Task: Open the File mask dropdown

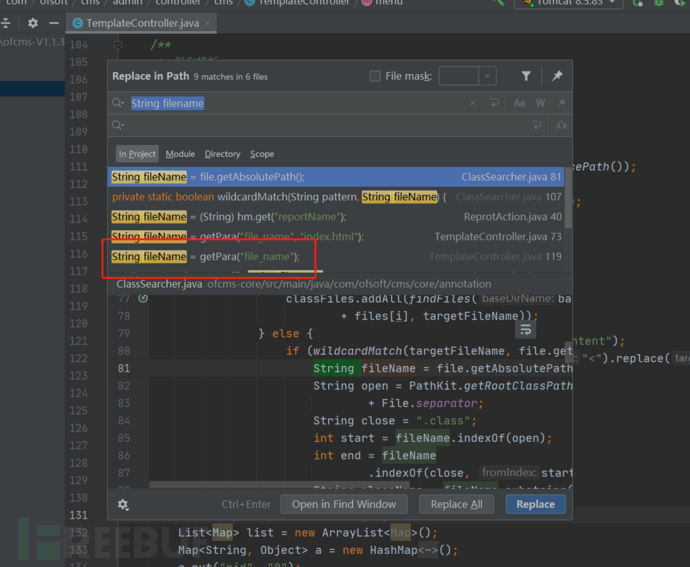Action: click(487, 76)
